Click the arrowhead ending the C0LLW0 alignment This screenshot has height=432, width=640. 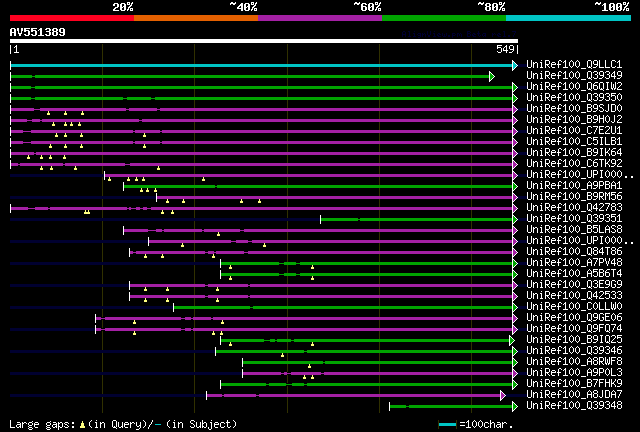click(x=515, y=308)
